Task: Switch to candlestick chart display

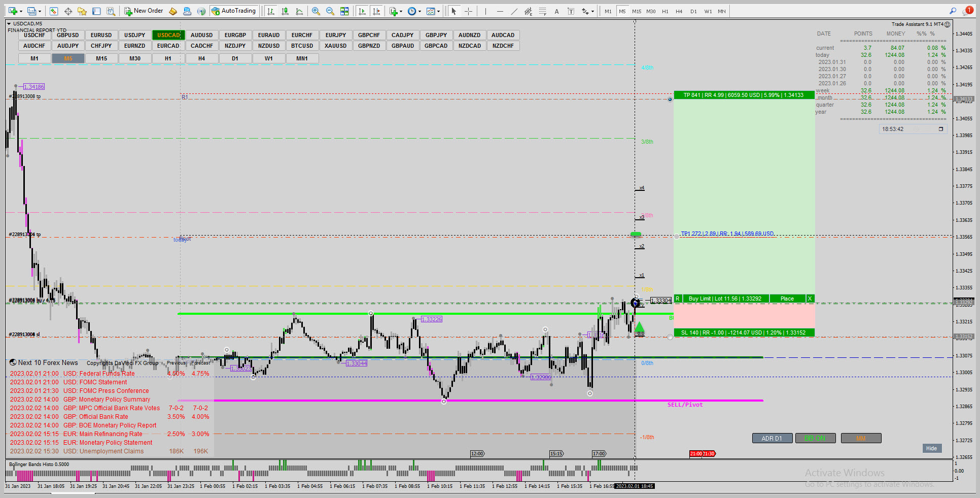Action: 285,11
